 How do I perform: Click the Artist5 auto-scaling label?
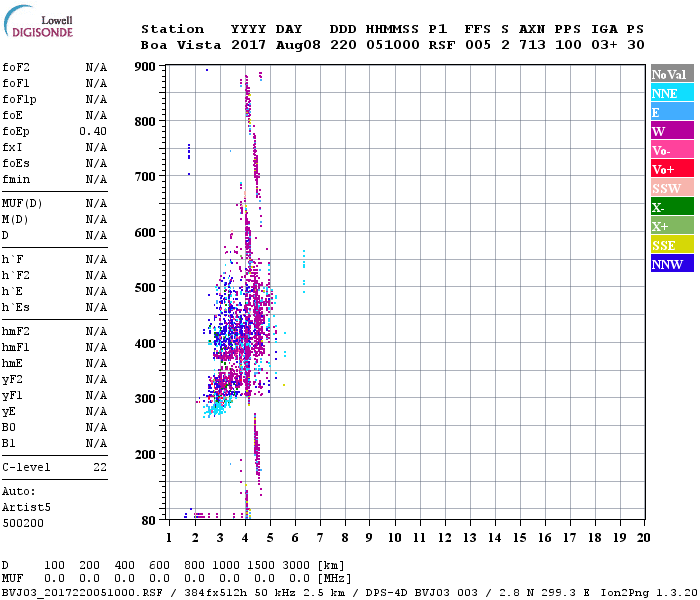[x=26, y=508]
